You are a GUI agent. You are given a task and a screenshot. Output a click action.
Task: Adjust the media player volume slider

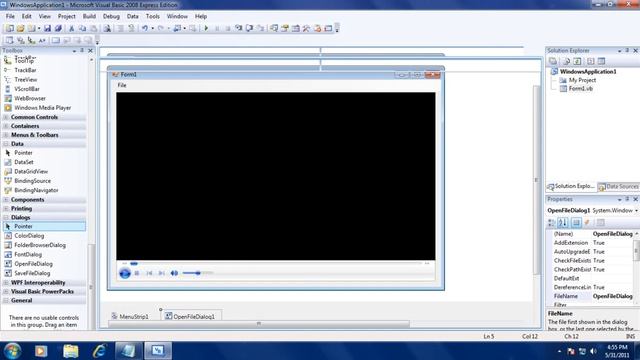pos(198,273)
